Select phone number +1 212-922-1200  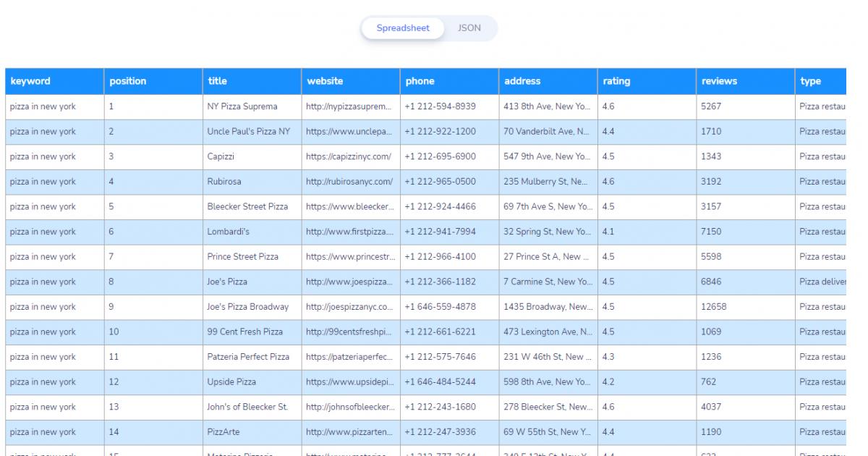[x=449, y=132]
